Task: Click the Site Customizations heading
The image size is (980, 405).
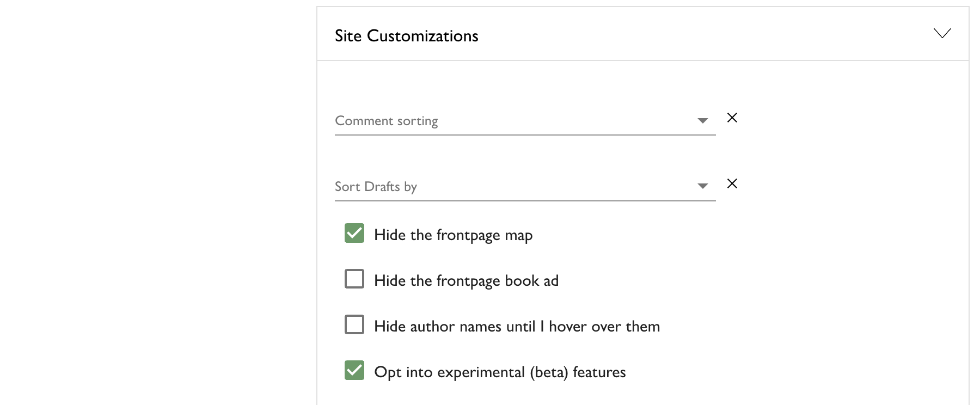Action: (x=406, y=36)
